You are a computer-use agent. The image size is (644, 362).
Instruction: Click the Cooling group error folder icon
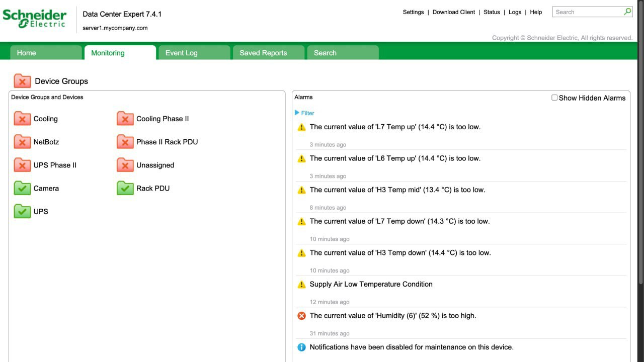tap(22, 119)
